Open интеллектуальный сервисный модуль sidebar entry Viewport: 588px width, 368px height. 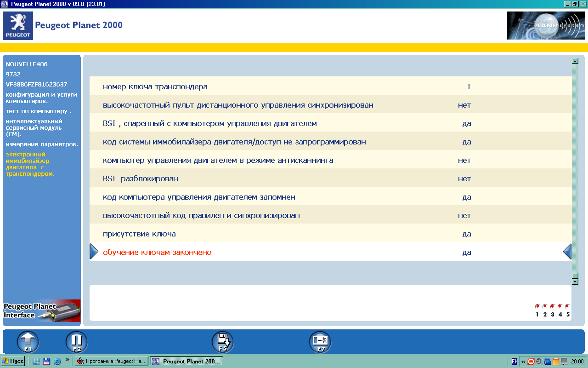34,127
